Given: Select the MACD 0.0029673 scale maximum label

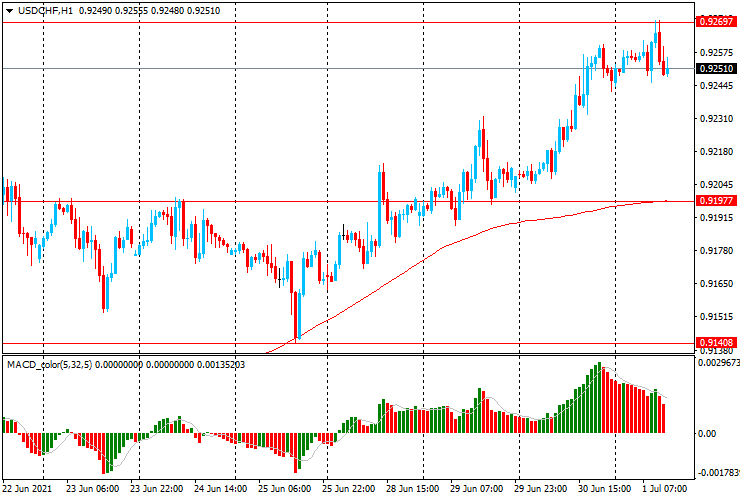Looking at the screenshot, I should click(x=718, y=363).
